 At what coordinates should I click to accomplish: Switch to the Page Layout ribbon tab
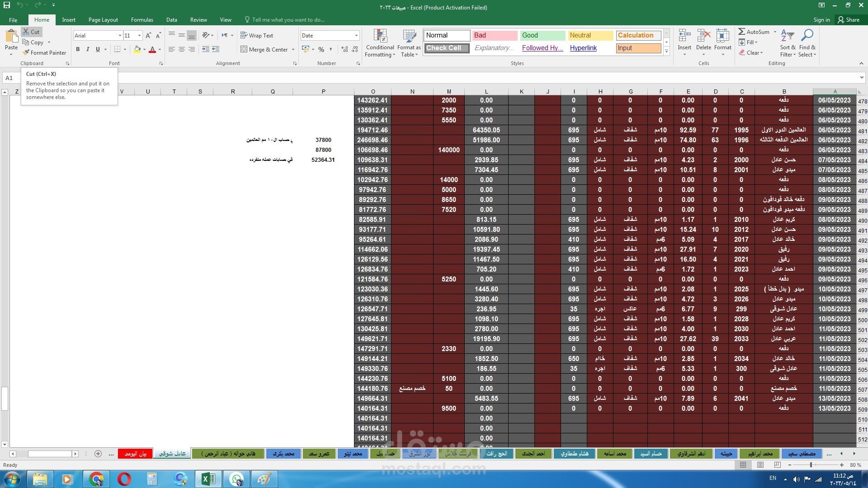tap(103, 20)
